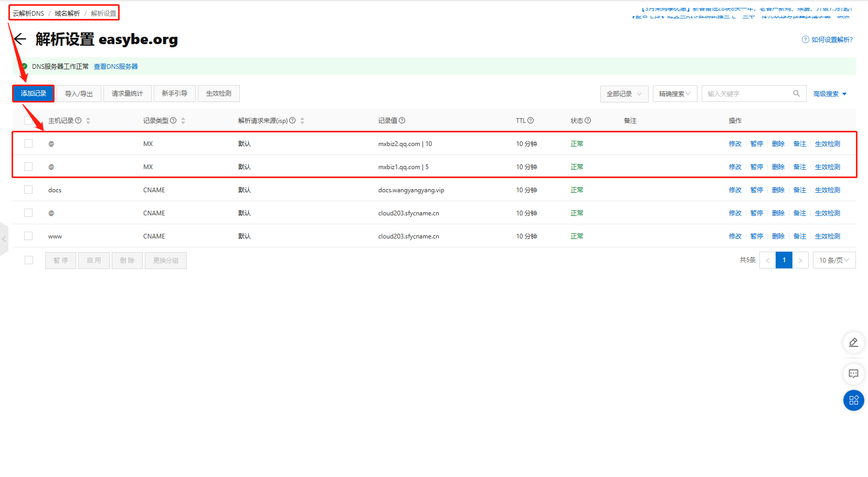The image size is (868, 477).
Task: Open the blue grid apps floating button
Action: [853, 400]
